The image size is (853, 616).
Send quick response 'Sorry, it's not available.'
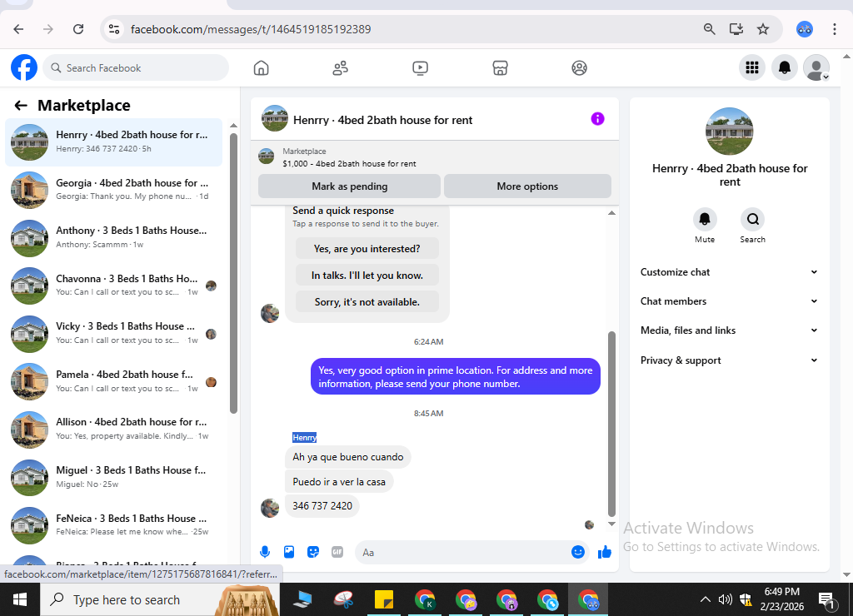pyautogui.click(x=367, y=301)
